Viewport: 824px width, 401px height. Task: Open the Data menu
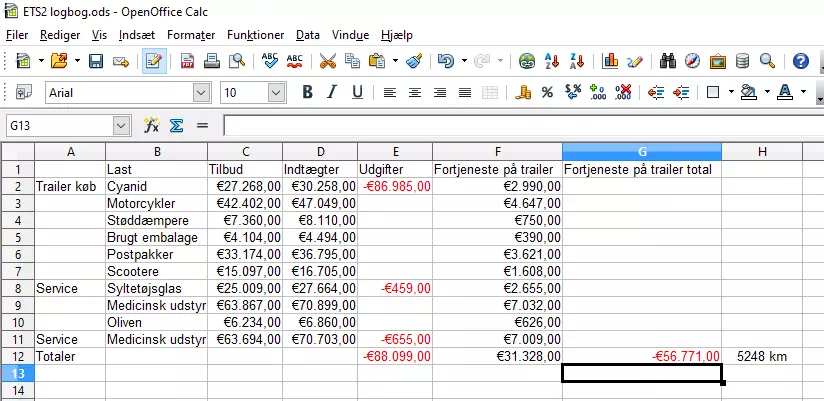click(307, 35)
